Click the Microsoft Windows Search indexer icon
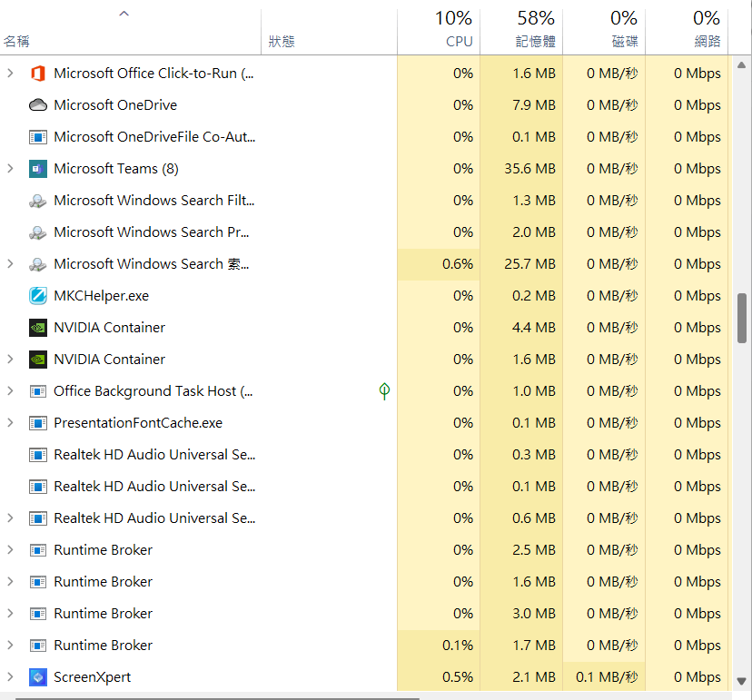Screen dimensions: 752x700 38,264
